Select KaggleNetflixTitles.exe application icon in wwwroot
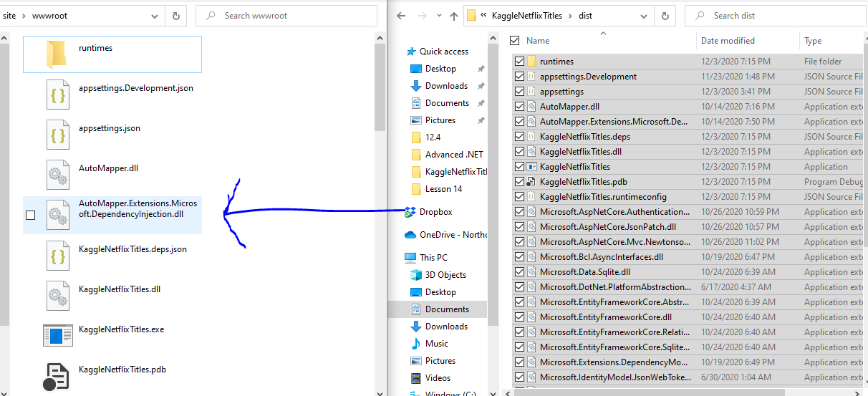This screenshot has height=396, width=868. (x=58, y=336)
